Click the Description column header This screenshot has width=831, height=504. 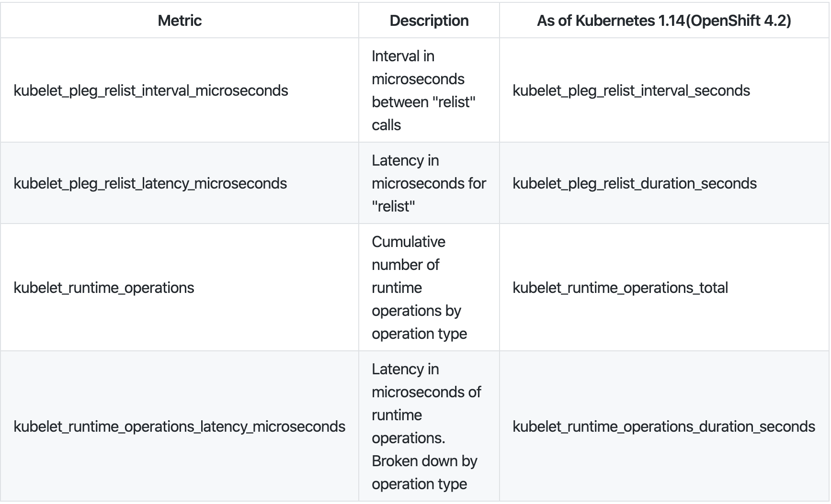coord(429,21)
